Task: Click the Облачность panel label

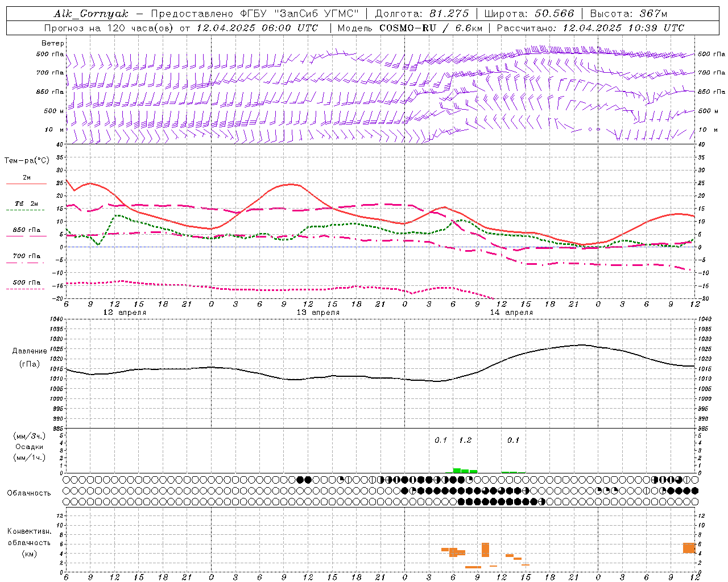Action: (29, 493)
